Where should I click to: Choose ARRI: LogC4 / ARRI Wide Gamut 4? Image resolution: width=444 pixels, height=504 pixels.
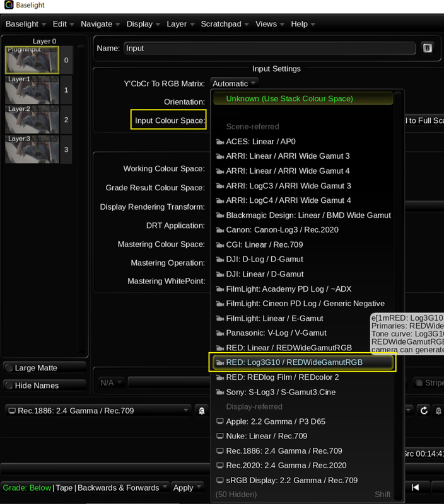(303, 200)
